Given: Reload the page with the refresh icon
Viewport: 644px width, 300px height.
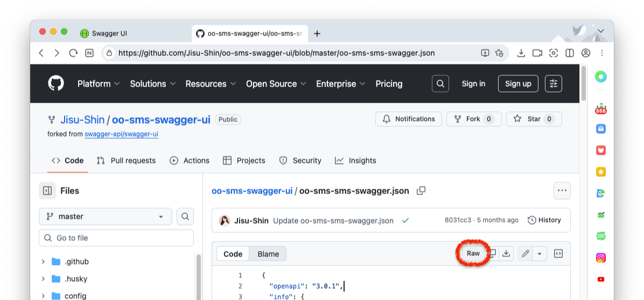Looking at the screenshot, I should tap(73, 53).
